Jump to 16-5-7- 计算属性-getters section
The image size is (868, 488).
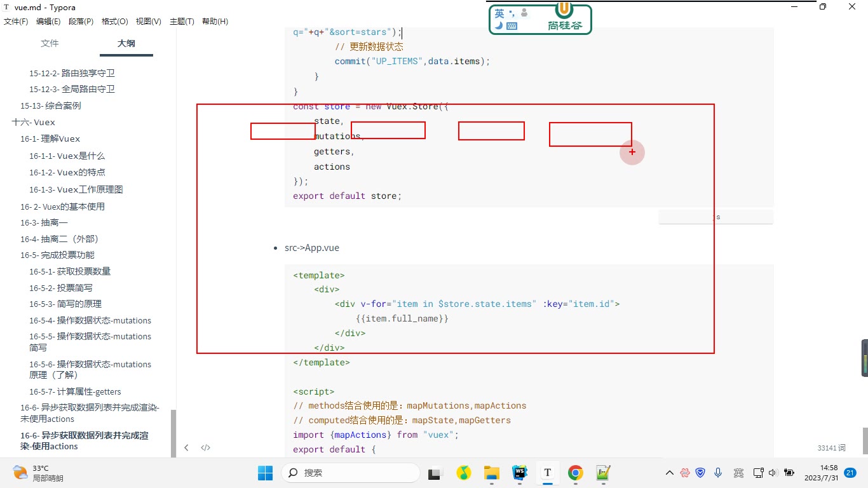coord(75,391)
